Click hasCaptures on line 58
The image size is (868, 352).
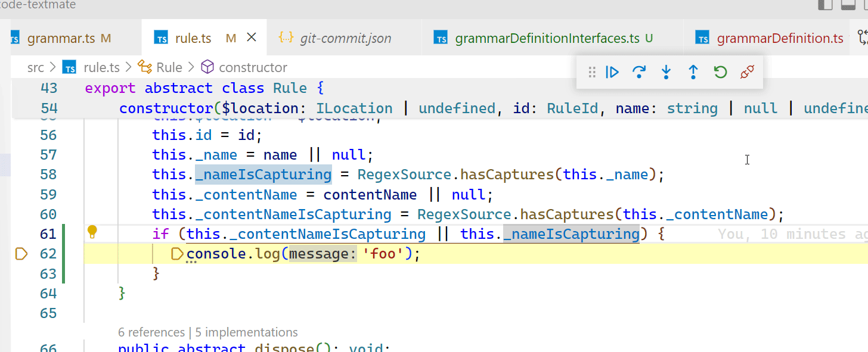(x=507, y=175)
